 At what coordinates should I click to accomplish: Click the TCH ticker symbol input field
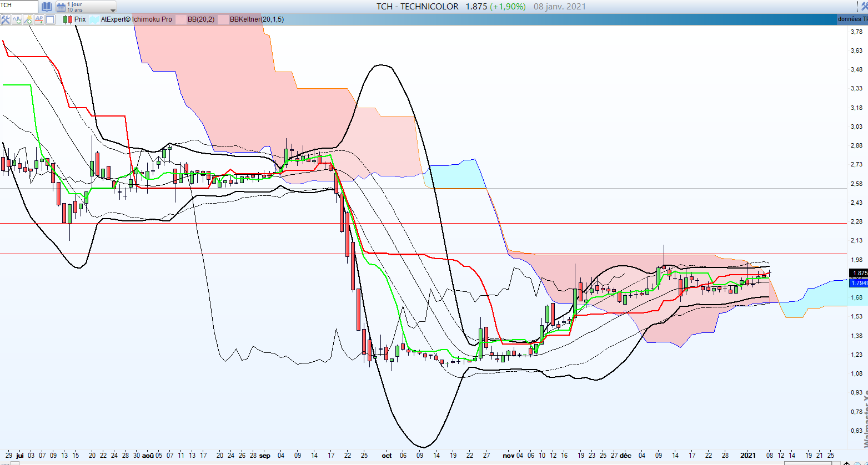pos(19,7)
